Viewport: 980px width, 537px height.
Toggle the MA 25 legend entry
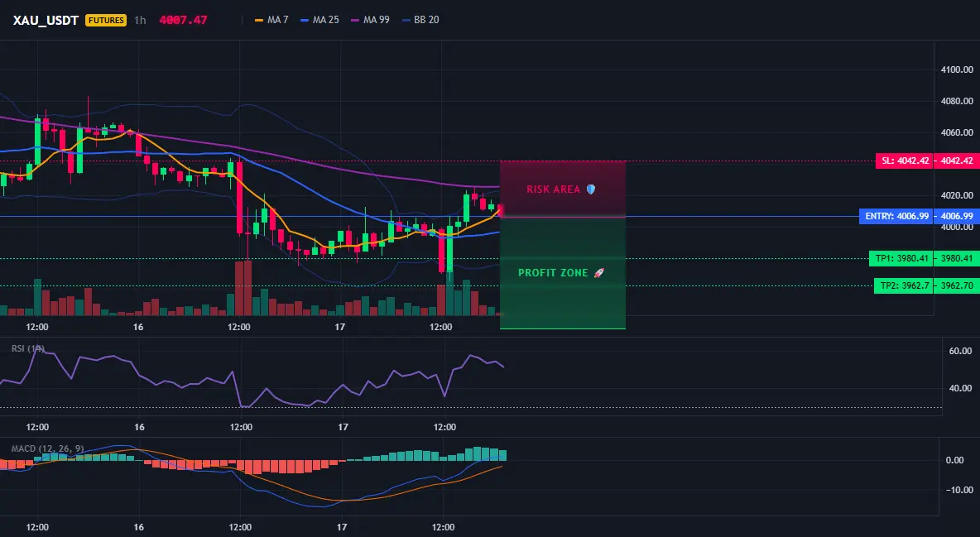pos(320,20)
